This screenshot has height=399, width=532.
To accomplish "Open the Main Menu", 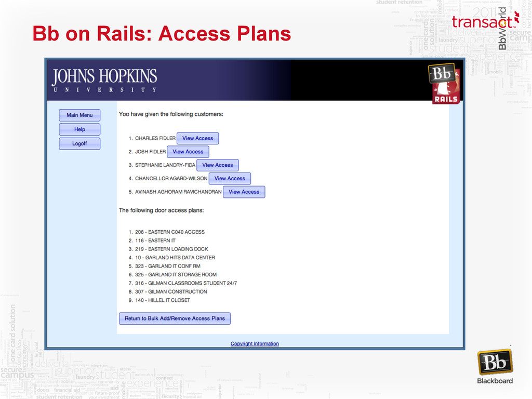I will click(79, 115).
